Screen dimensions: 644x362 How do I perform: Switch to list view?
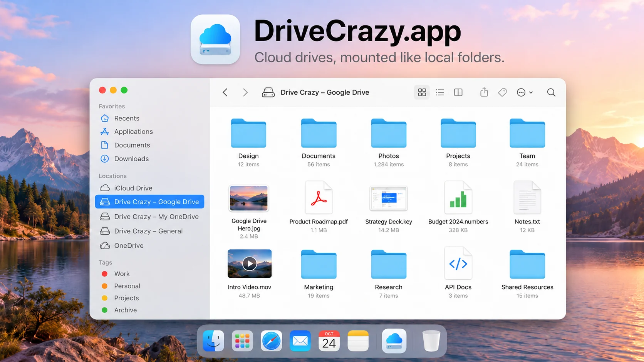[x=440, y=92]
